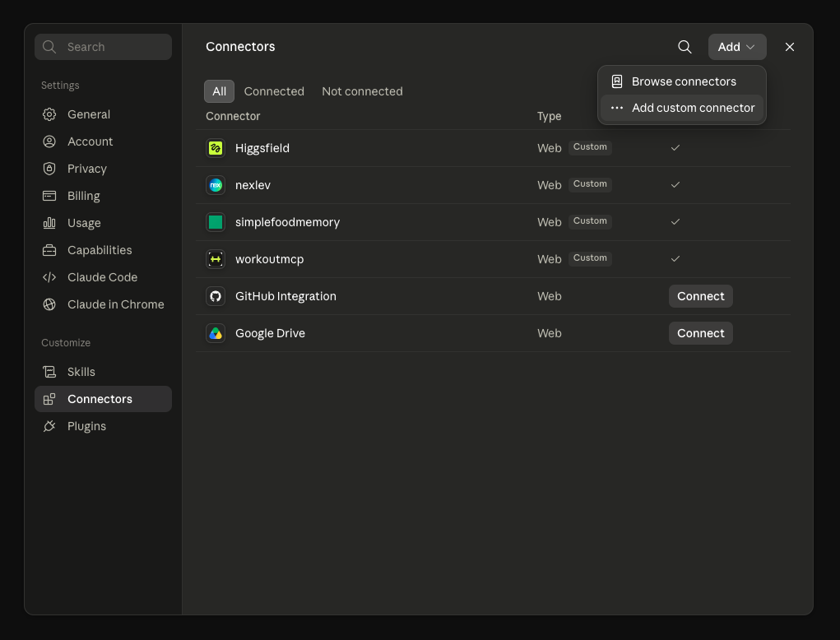Click the workoutmcp dumbbell icon

click(x=216, y=259)
